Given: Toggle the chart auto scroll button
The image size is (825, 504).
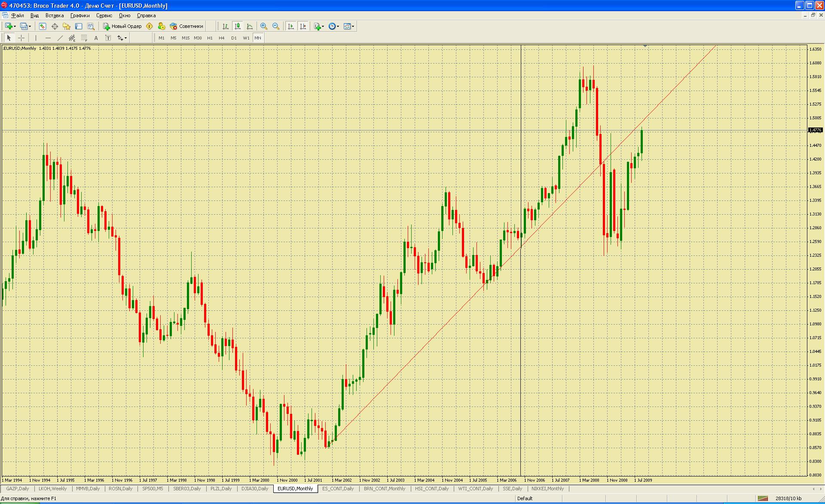Looking at the screenshot, I should 291,26.
